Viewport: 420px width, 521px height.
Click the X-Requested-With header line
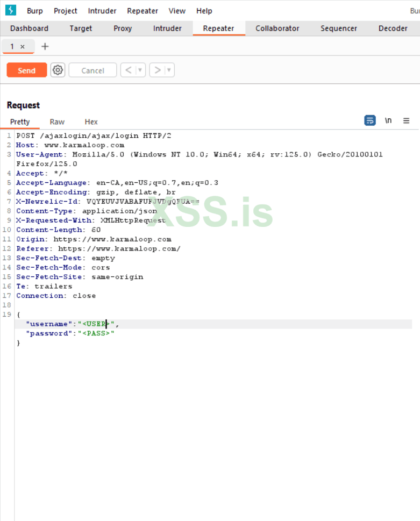tap(91, 220)
